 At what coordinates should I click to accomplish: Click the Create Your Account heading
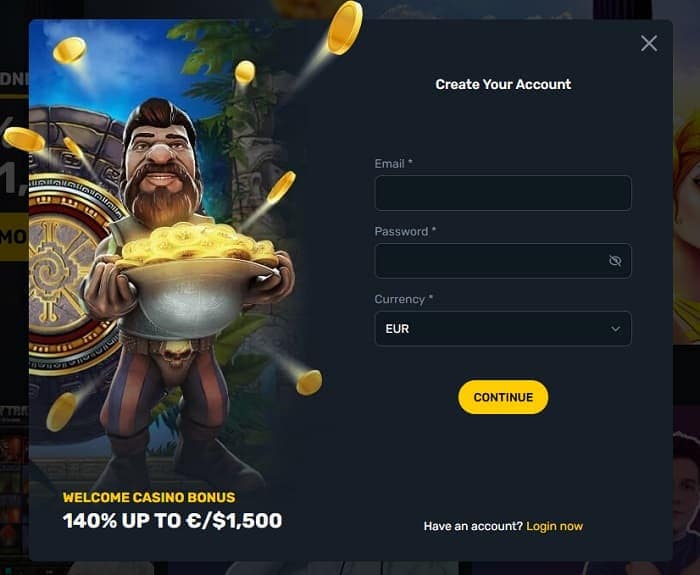[x=503, y=84]
